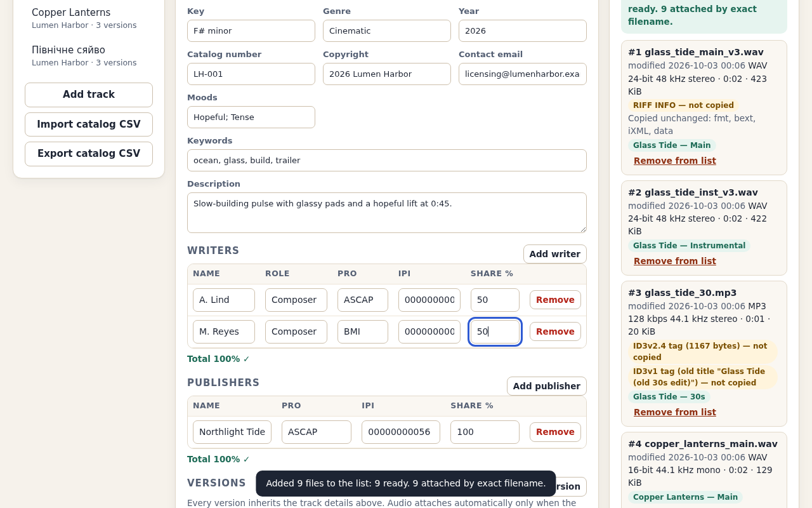Image resolution: width=812 pixels, height=508 pixels.
Task: Click the RIFF INFO — not copied badge
Action: point(683,105)
